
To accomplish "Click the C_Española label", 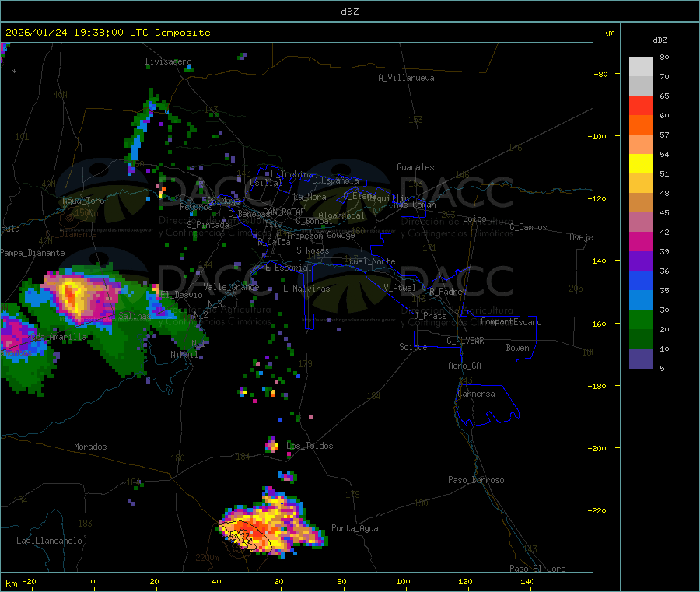I will point(336,180).
